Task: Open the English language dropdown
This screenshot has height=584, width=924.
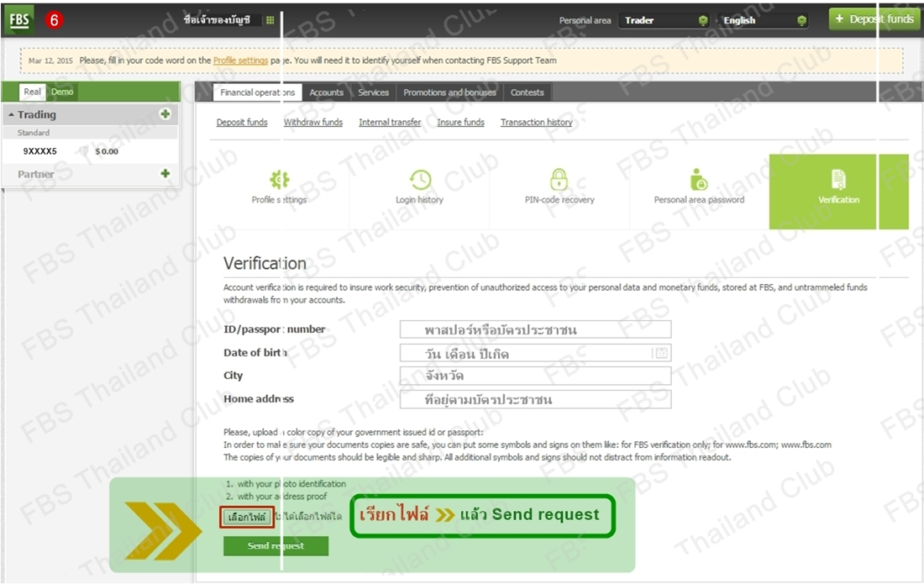Action: (763, 21)
